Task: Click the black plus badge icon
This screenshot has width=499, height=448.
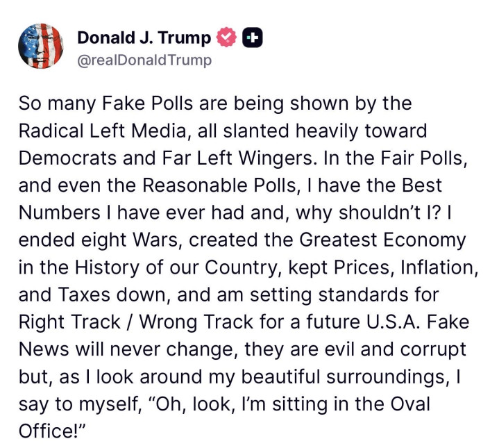Action: (252, 38)
